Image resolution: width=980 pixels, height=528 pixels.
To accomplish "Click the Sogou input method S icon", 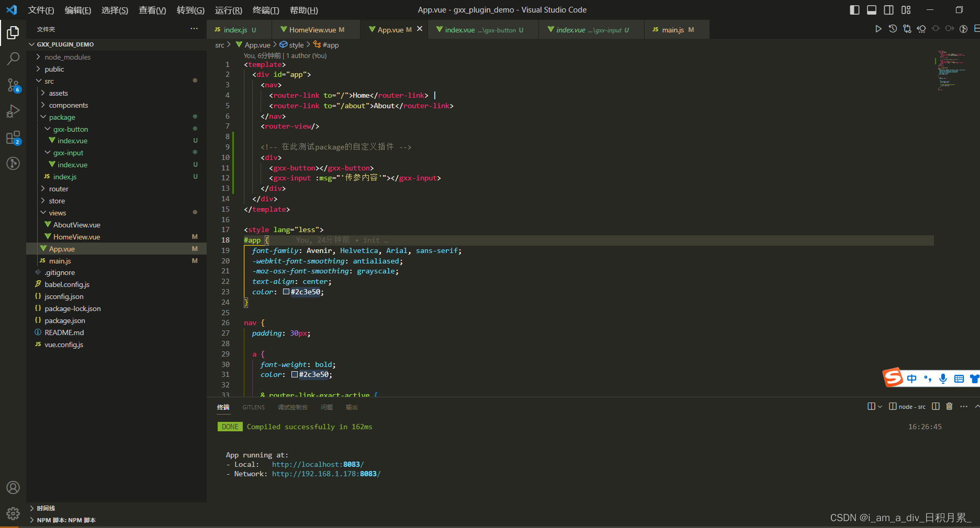I will click(893, 377).
